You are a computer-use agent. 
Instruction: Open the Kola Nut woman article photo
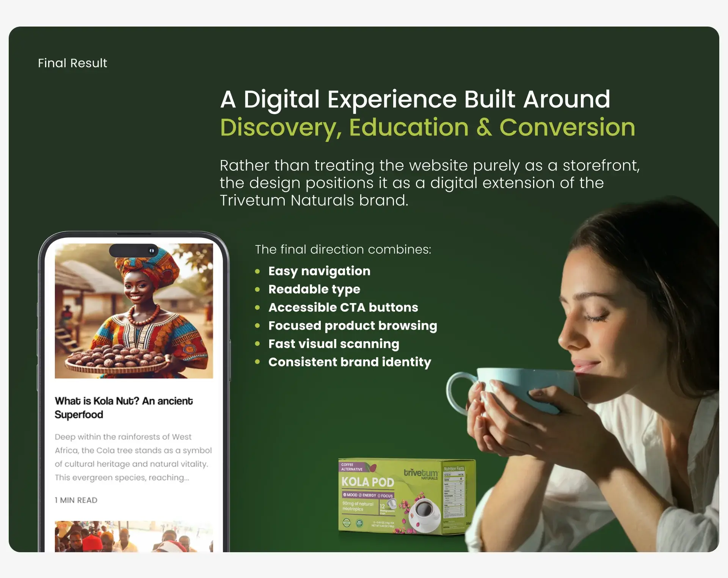click(x=134, y=311)
